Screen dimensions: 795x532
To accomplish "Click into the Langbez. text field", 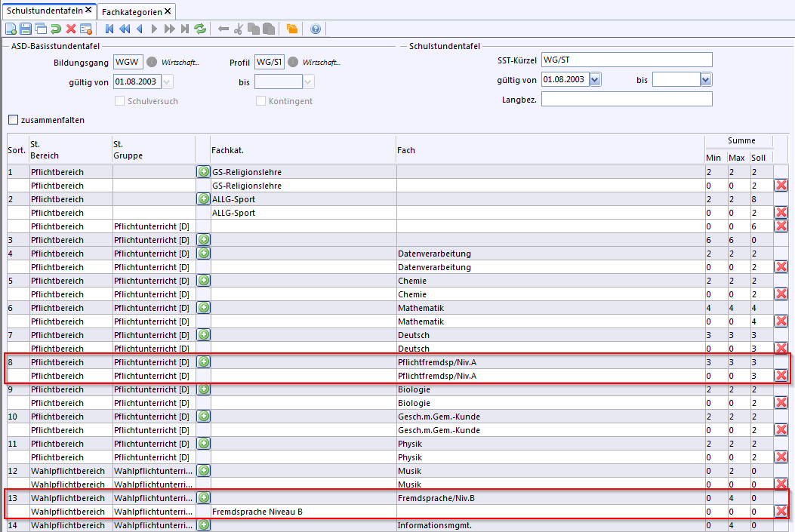I will (627, 100).
